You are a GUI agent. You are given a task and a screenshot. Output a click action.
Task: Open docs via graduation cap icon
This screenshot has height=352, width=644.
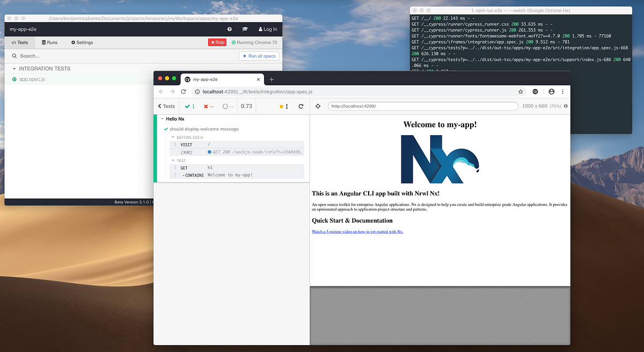point(245,29)
